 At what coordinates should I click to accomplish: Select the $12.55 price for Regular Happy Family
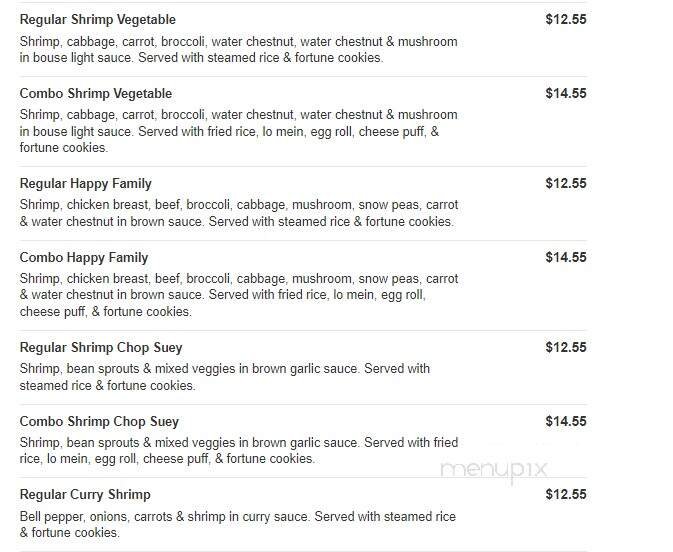[x=565, y=183]
